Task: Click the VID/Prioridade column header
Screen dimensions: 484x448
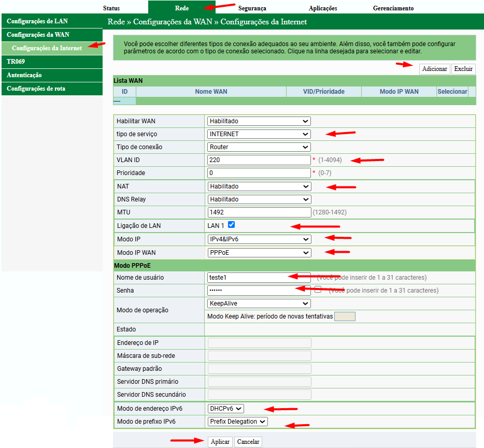Action: coord(324,92)
